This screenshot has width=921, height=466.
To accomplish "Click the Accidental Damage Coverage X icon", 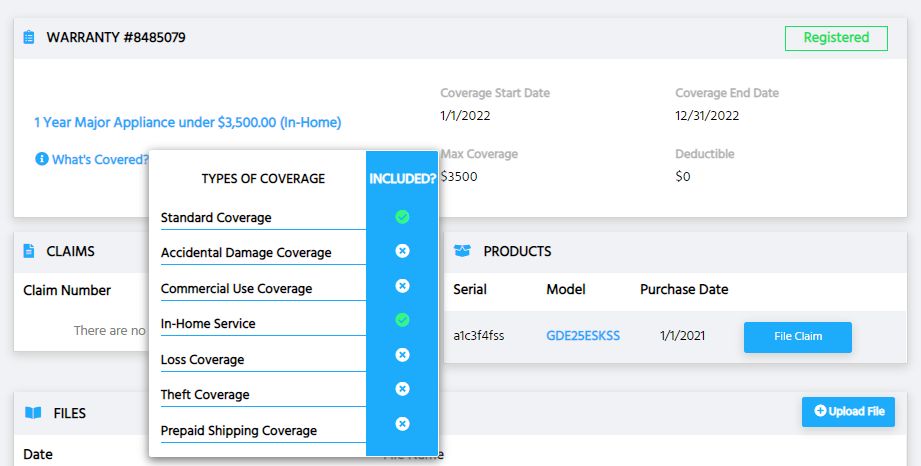I will pos(402,252).
